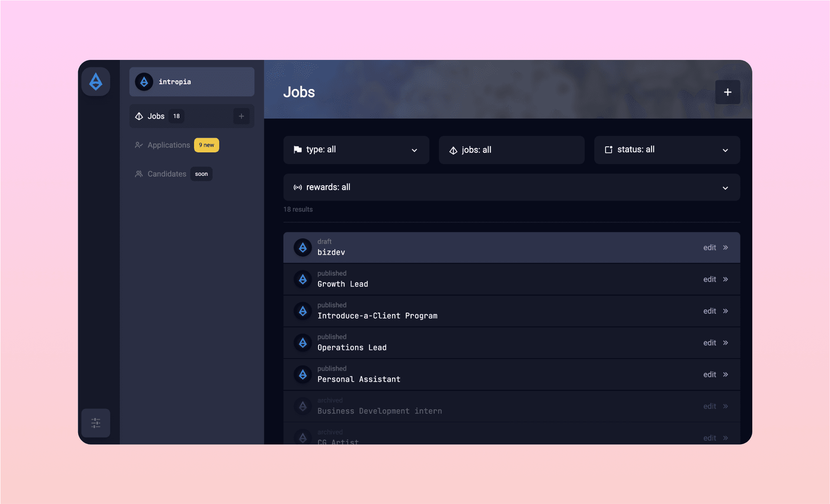Click the Applications person icon in the sidebar

[139, 145]
